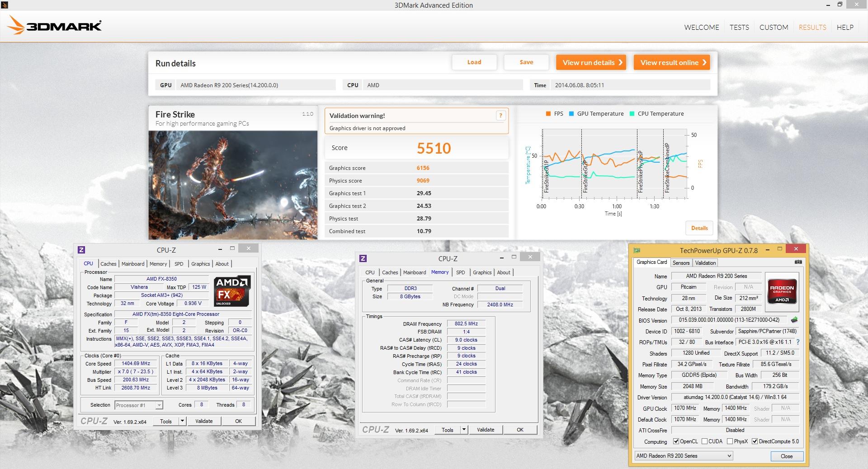Switch to the Sensors tab in GPU-Z
Viewport: 868px width, 469px height.
[681, 263]
